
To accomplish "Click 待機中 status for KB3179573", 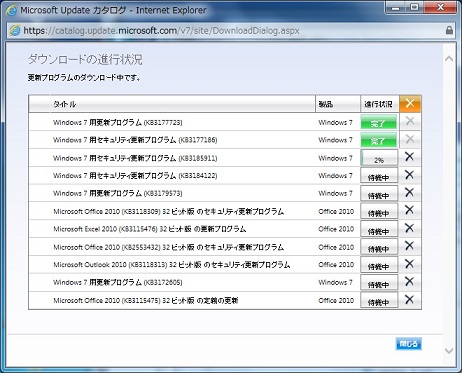I will pos(379,194).
